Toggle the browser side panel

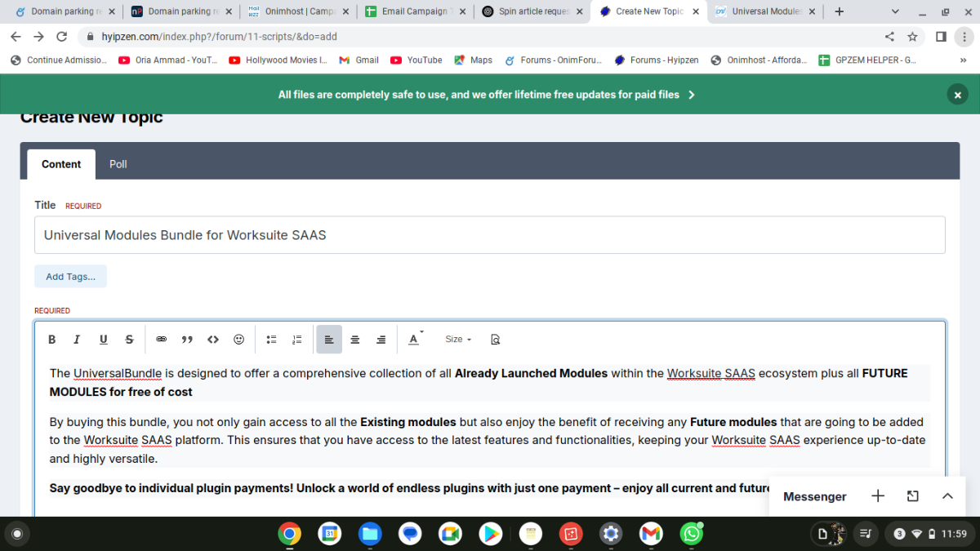[x=941, y=37]
